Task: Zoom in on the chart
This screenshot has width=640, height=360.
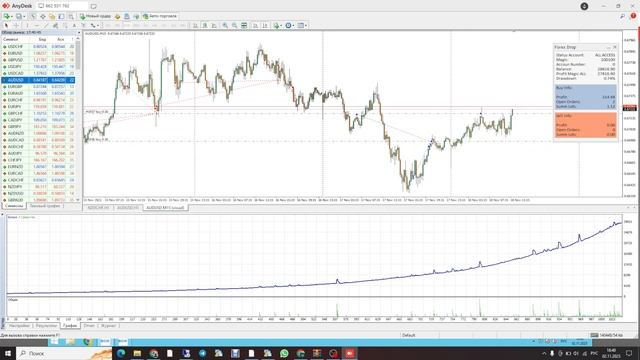Action: tap(225, 25)
